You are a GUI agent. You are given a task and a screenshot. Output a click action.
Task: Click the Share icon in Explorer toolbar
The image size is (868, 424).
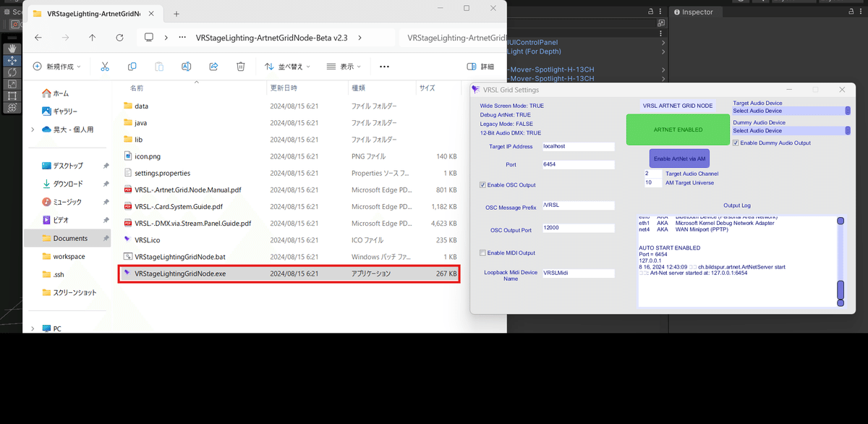pos(213,67)
